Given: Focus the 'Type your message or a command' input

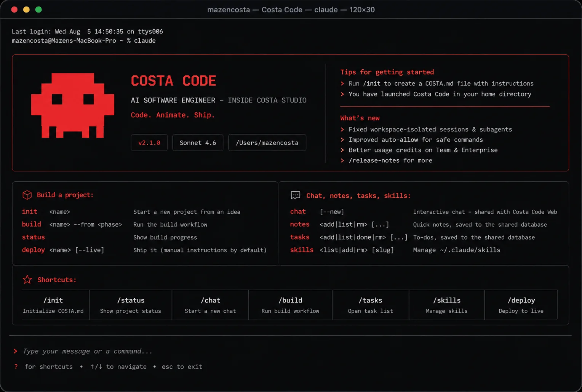Looking at the screenshot, I should point(88,351).
